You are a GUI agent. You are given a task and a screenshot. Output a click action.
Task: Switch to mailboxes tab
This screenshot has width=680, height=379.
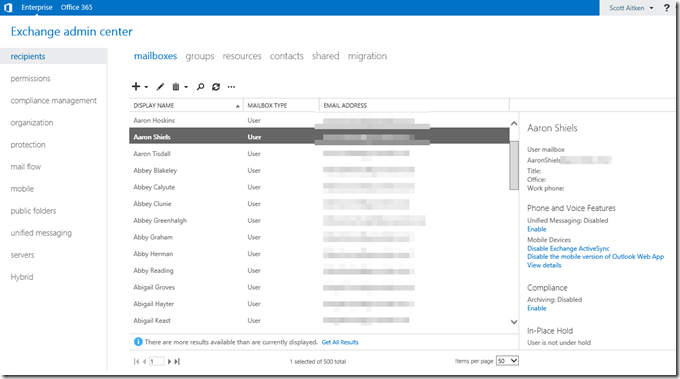point(155,56)
